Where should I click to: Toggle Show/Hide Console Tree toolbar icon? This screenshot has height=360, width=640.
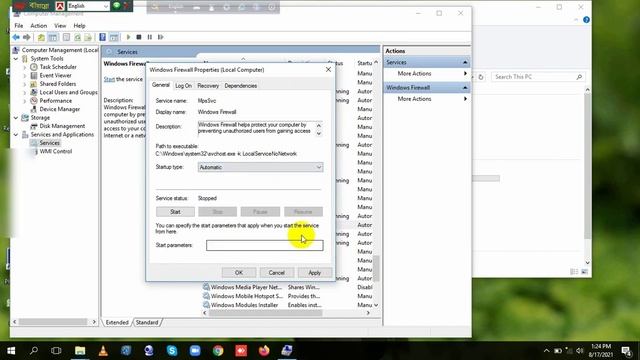(53, 37)
